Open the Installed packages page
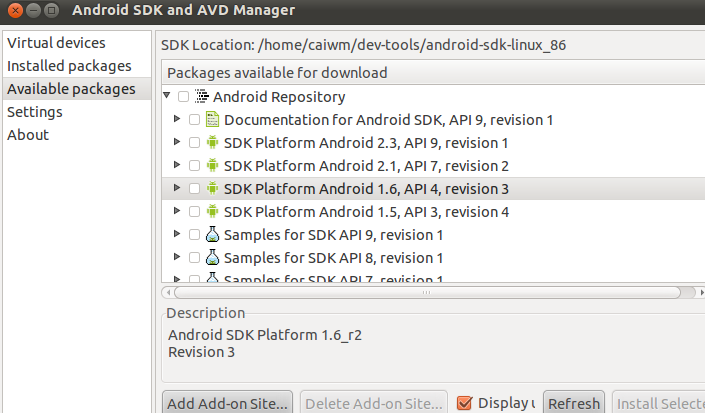This screenshot has height=413, width=705. [77, 66]
